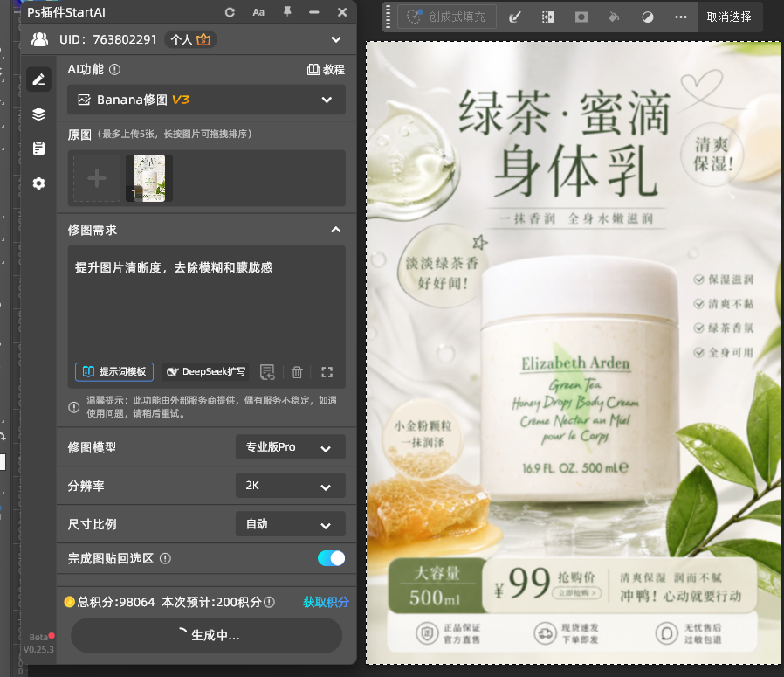The width and height of the screenshot is (784, 677).
Task: Click the crown VIP badge icon
Action: [x=203, y=39]
